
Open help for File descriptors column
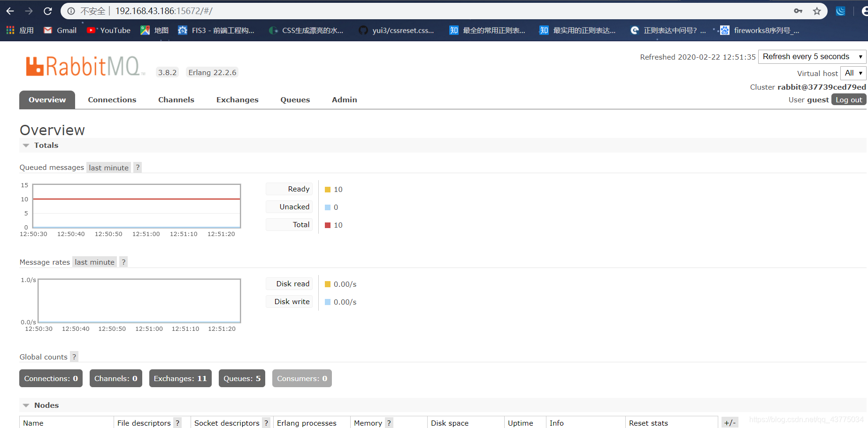(x=177, y=423)
